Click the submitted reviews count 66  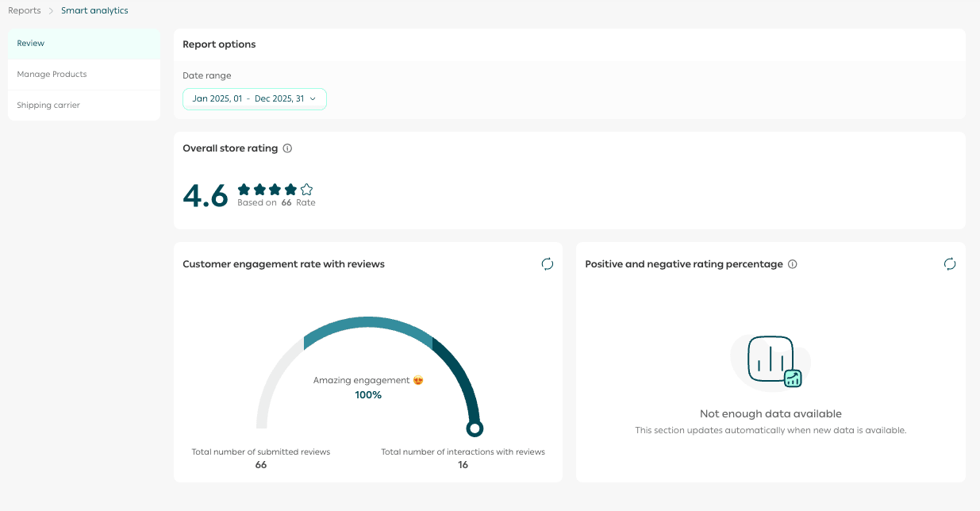(260, 465)
